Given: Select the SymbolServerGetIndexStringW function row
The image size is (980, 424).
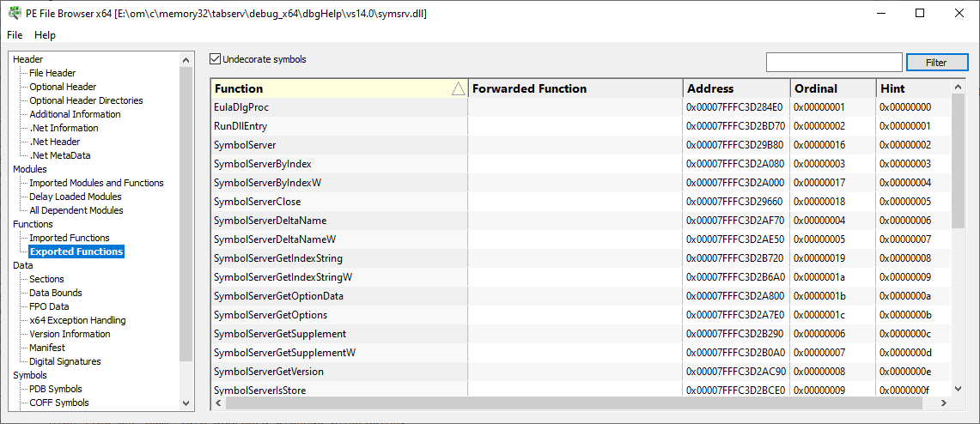Looking at the screenshot, I should click(581, 277).
